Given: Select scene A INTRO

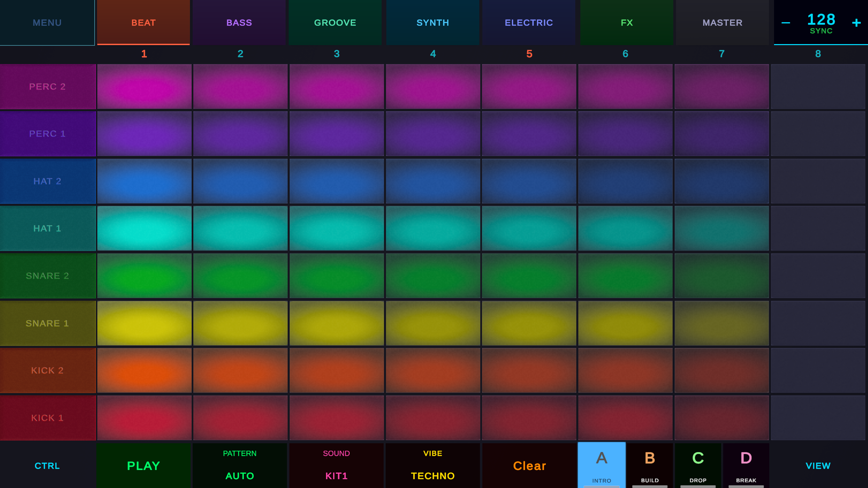Looking at the screenshot, I should pos(602,465).
